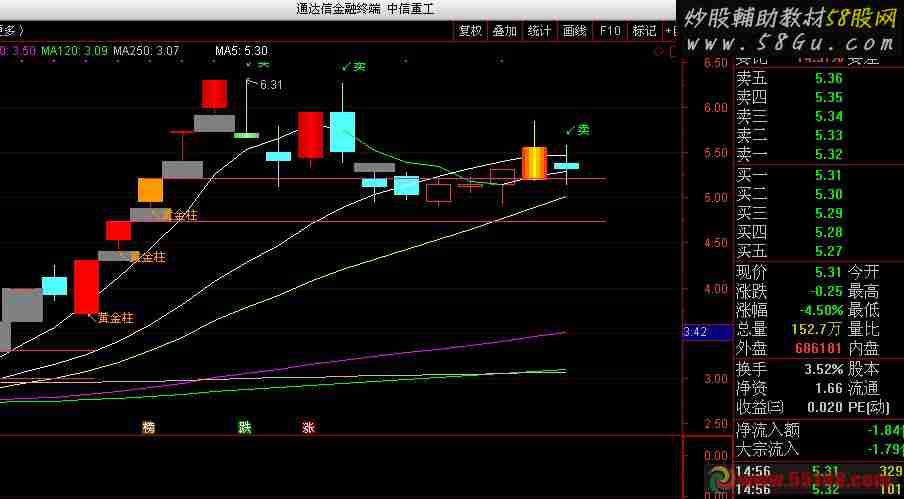Click the 最高 label
Screen dimensions: 904x499
[864, 291]
